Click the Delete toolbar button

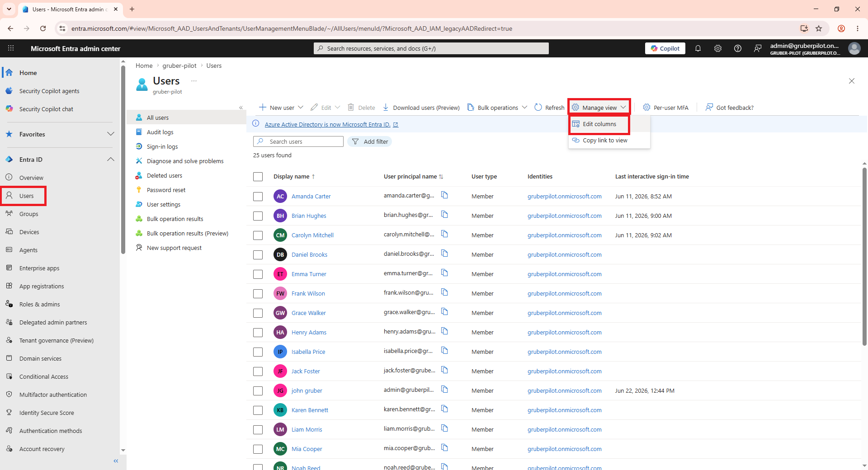pos(361,108)
